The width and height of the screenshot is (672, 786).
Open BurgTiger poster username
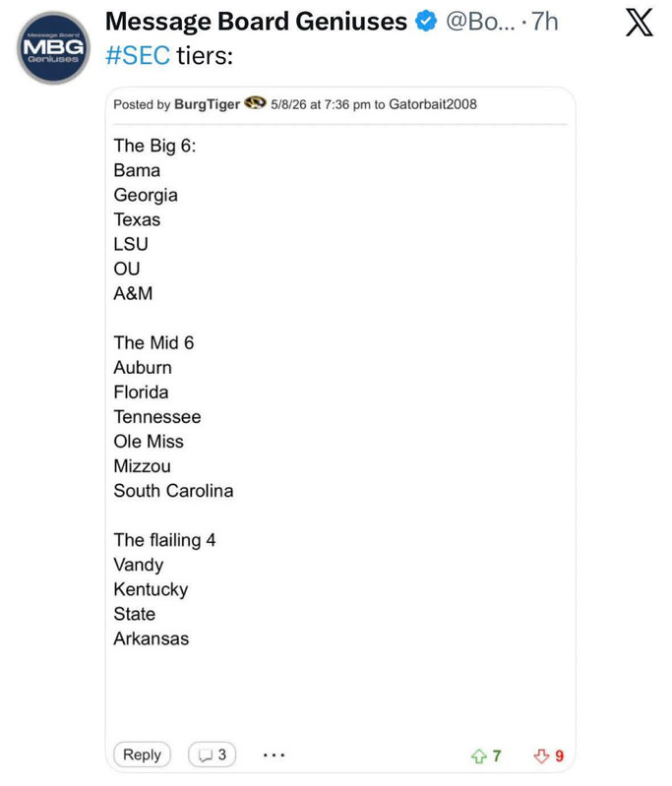click(208, 104)
